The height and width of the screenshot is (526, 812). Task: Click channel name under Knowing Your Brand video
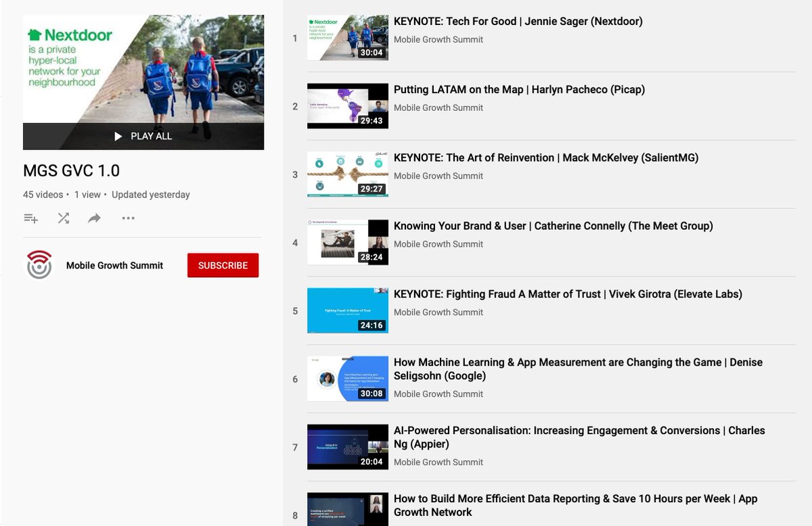(438, 245)
